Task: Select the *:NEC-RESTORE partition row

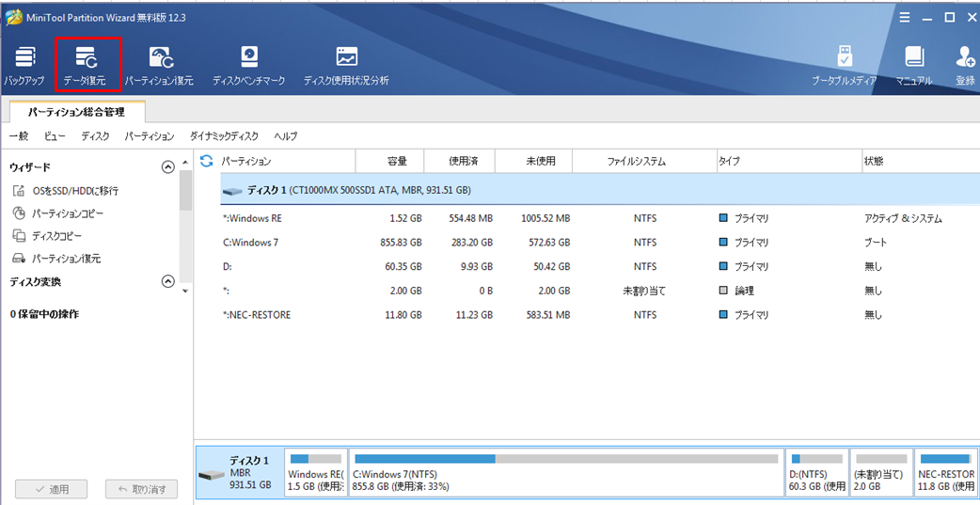Action: (x=599, y=314)
